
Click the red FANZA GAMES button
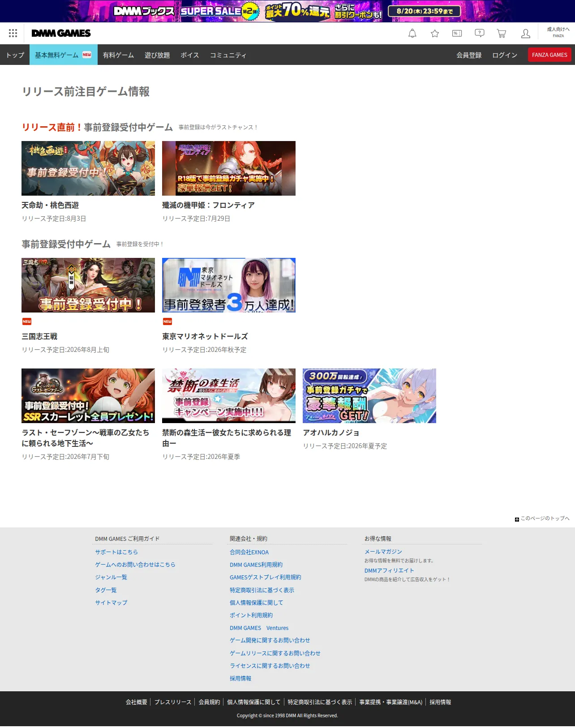coord(549,55)
